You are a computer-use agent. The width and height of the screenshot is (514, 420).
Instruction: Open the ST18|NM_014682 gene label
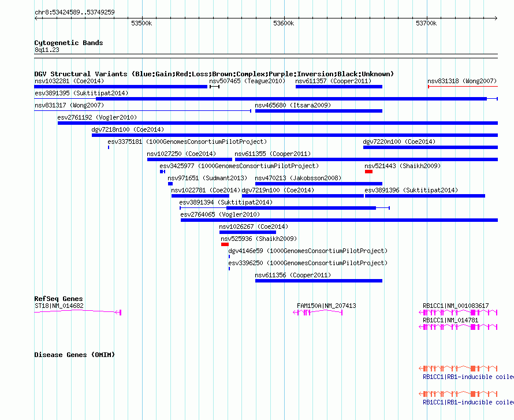point(59,306)
